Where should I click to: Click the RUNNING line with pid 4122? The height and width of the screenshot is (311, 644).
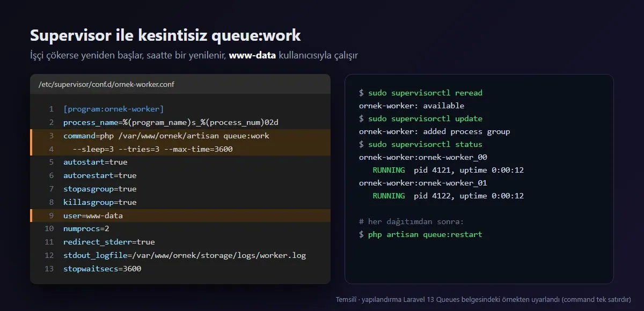448,196
